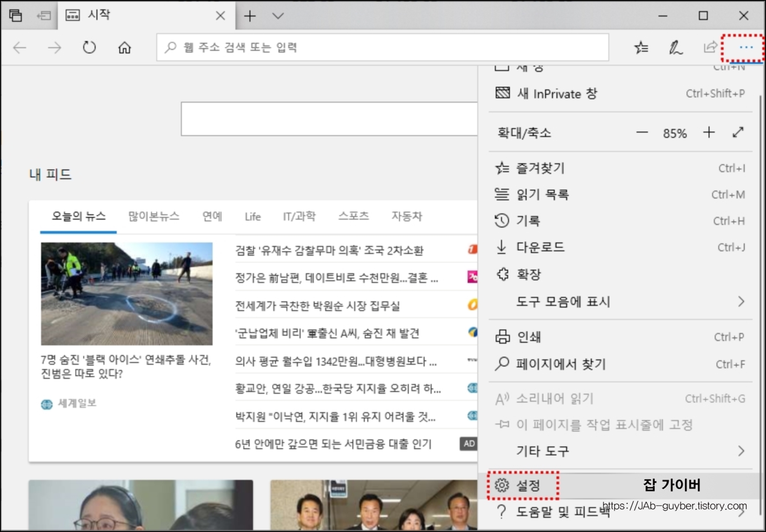Zoom in with the plus button
The width and height of the screenshot is (766, 532).
[x=709, y=133]
